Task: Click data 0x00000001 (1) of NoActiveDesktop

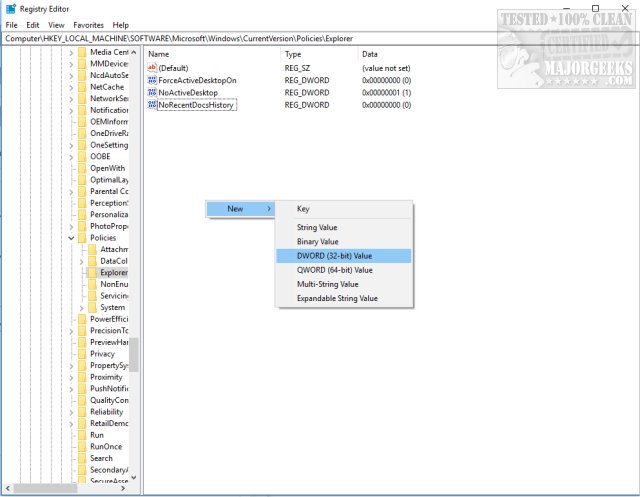Action: pos(387,93)
